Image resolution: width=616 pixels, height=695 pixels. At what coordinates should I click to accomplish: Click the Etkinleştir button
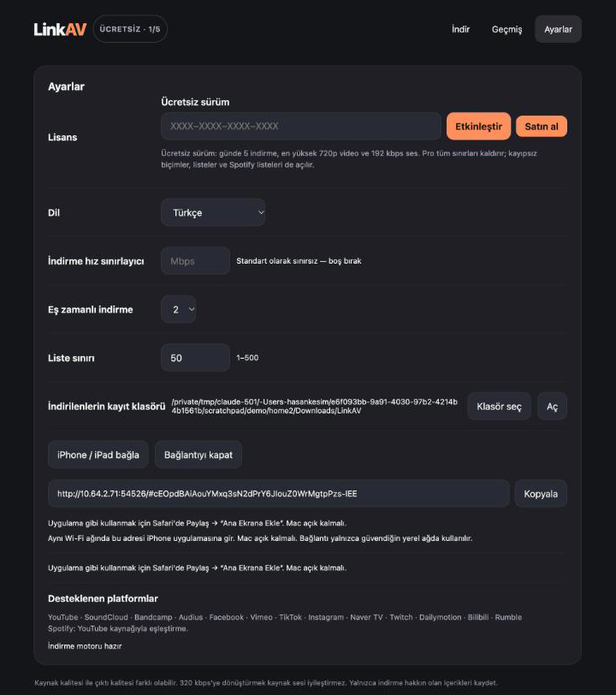tap(478, 127)
